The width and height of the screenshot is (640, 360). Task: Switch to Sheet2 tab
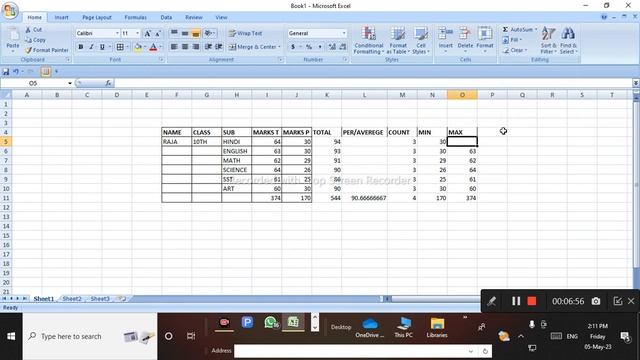click(x=72, y=299)
